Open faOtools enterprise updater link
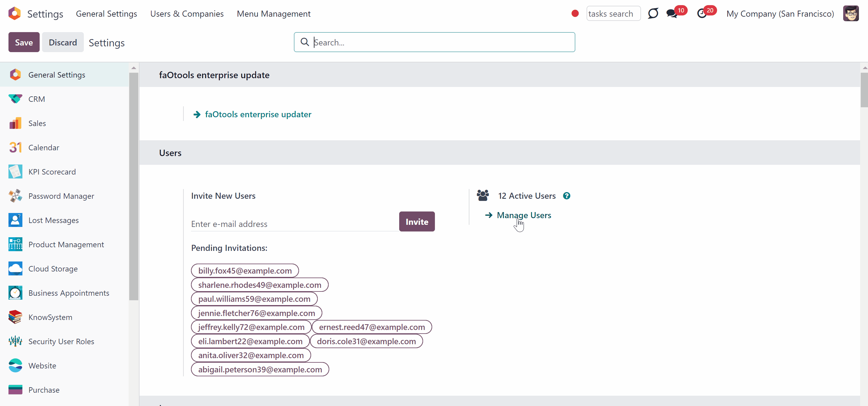This screenshot has height=406, width=868. pos(258,114)
